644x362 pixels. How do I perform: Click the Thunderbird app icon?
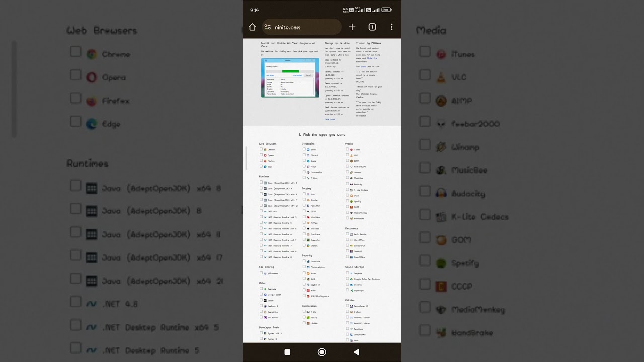tap(308, 173)
